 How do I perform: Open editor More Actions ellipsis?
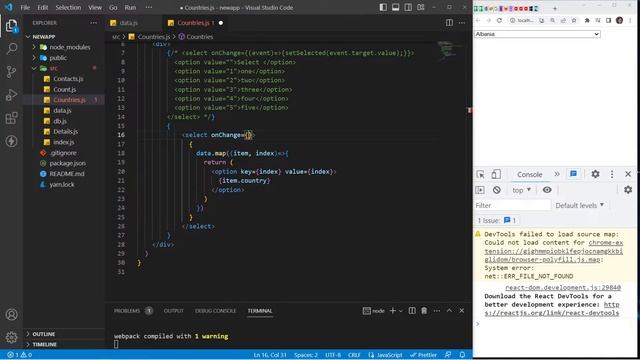coord(462,23)
